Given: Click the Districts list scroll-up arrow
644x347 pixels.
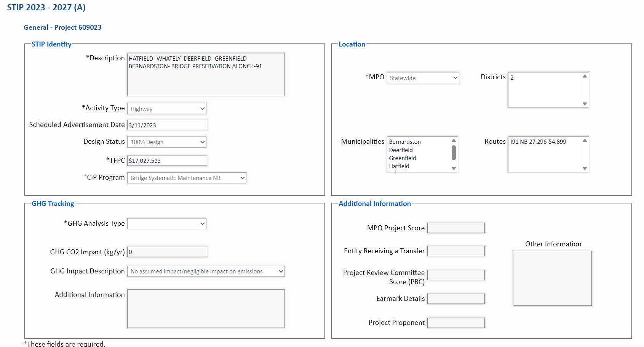Looking at the screenshot, I should [x=585, y=76].
